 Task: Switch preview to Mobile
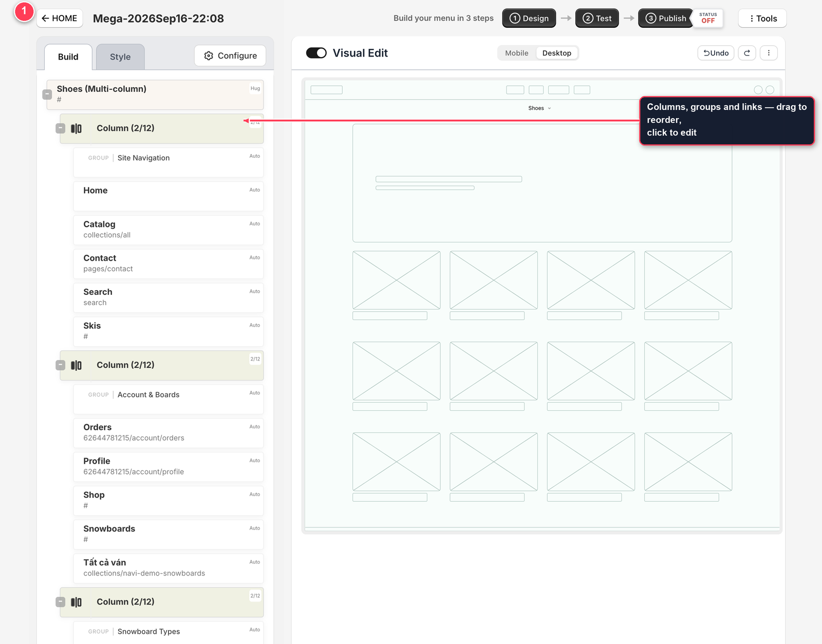click(516, 53)
